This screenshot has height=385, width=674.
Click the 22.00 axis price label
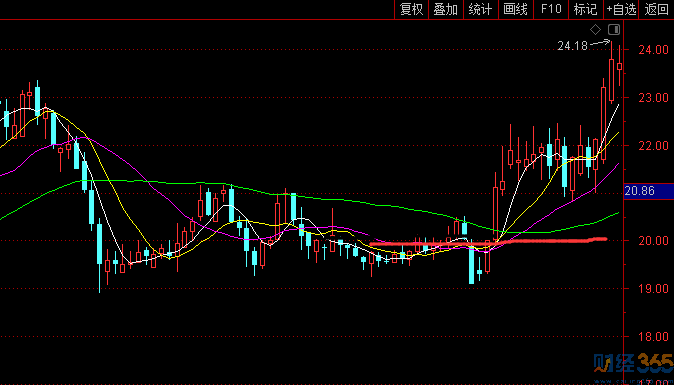653,145
